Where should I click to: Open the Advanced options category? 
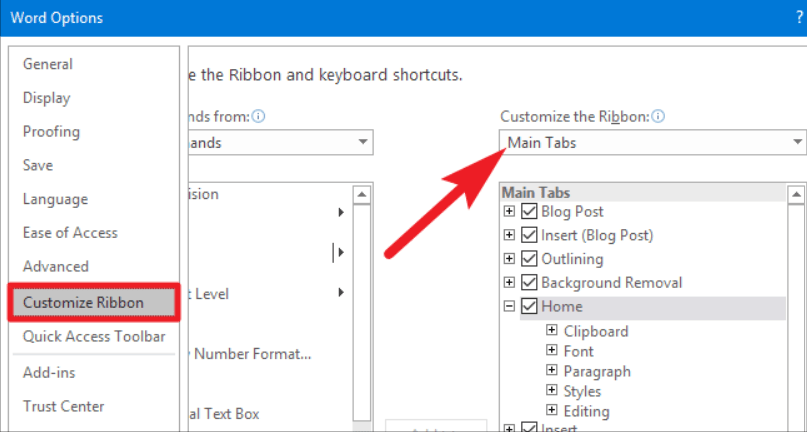(56, 267)
